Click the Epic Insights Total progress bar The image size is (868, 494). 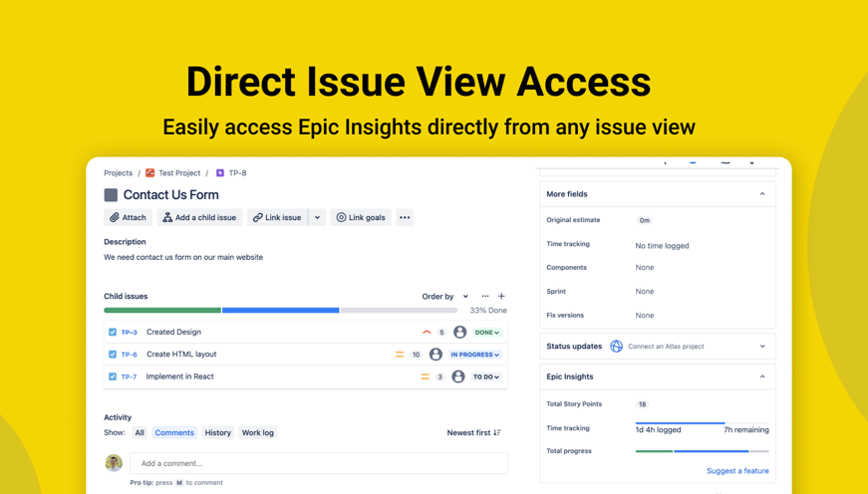tap(702, 451)
